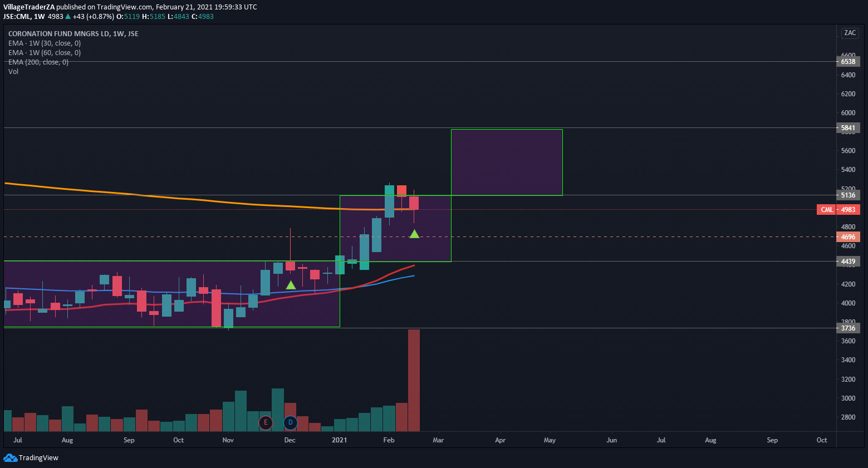Click the EMA 200 indicator legend
868x468 pixels.
[38, 62]
